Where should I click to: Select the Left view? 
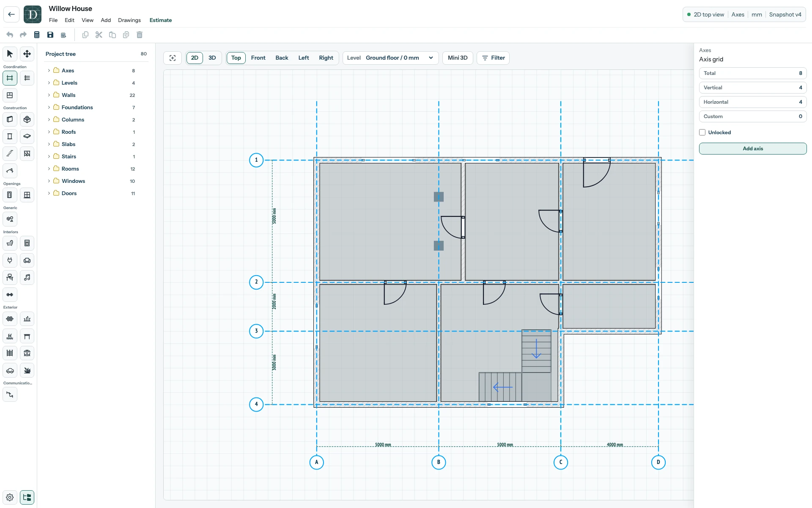(304, 58)
